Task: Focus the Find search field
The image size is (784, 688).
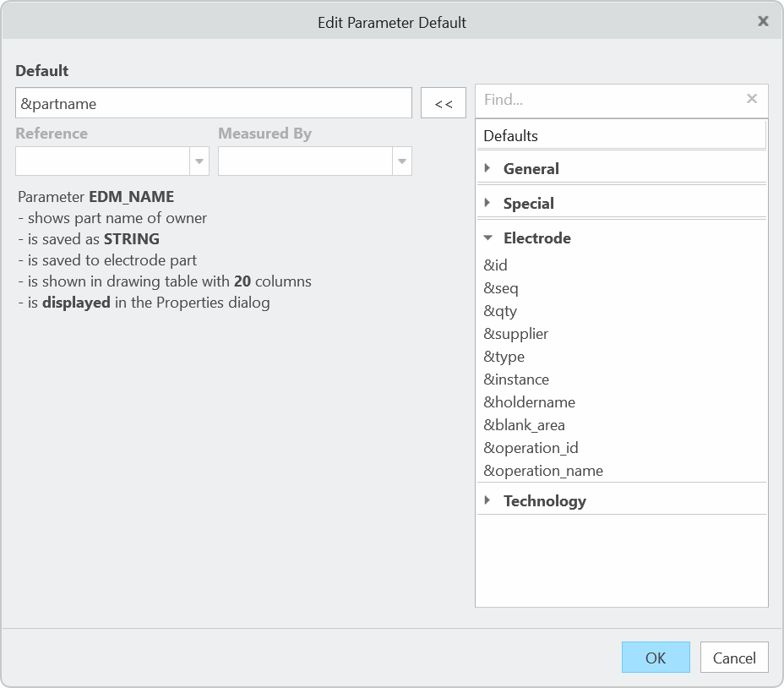Action: 608,100
